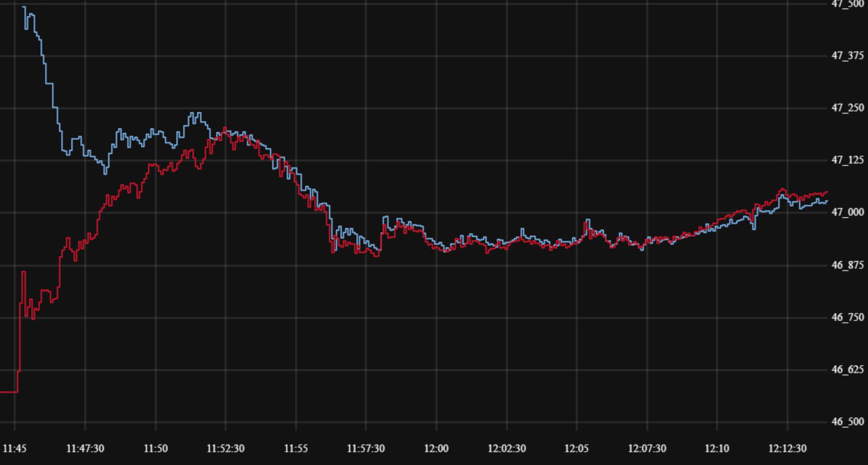Select the 46_875 price axis label
The height and width of the screenshot is (465, 868).
point(847,265)
